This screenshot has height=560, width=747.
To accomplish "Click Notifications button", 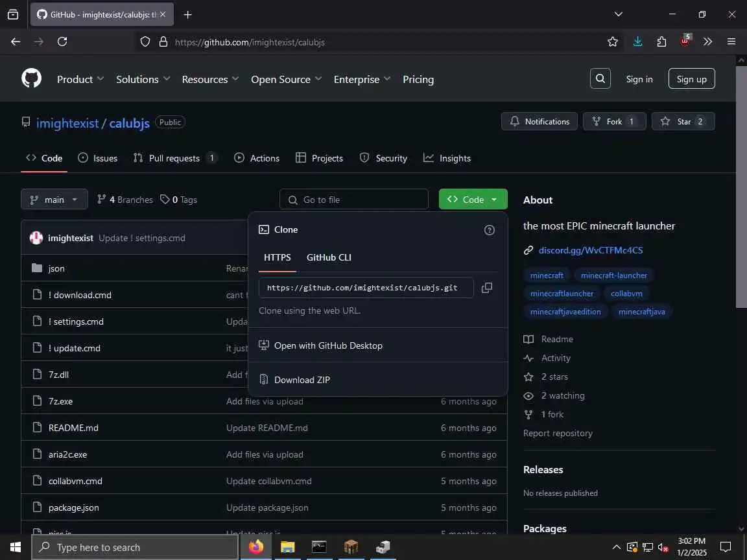I will tap(539, 121).
